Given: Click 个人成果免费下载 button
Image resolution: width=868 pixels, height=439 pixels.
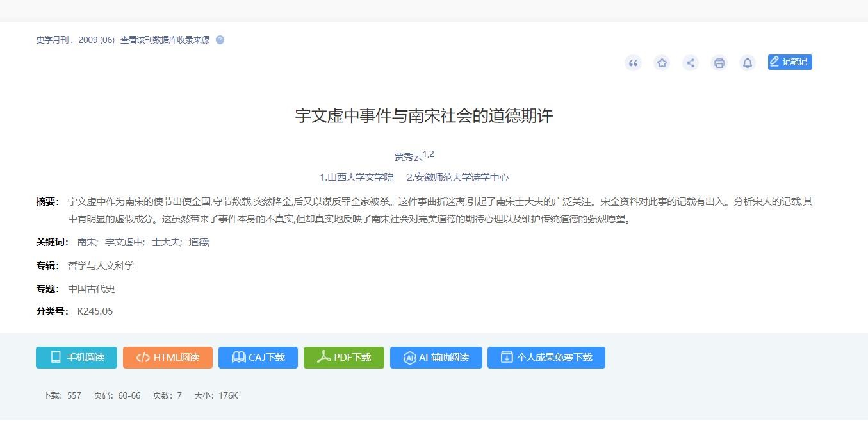Looking at the screenshot, I should click(546, 358).
